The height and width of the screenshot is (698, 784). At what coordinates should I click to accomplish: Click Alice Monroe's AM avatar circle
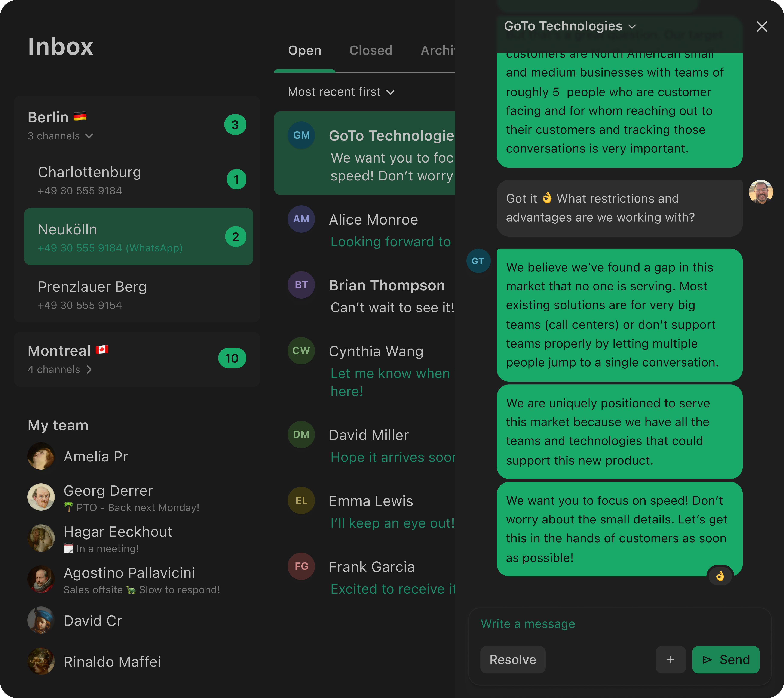(x=301, y=219)
